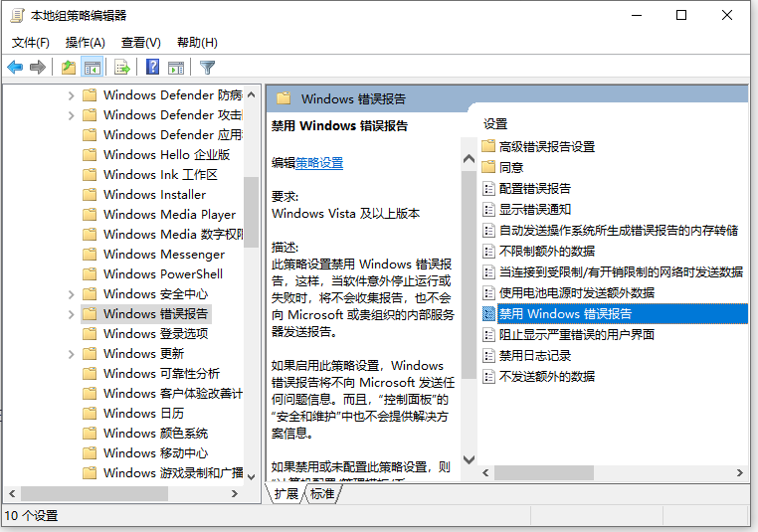
Task: Switch to the 标准 tab
Action: (322, 494)
